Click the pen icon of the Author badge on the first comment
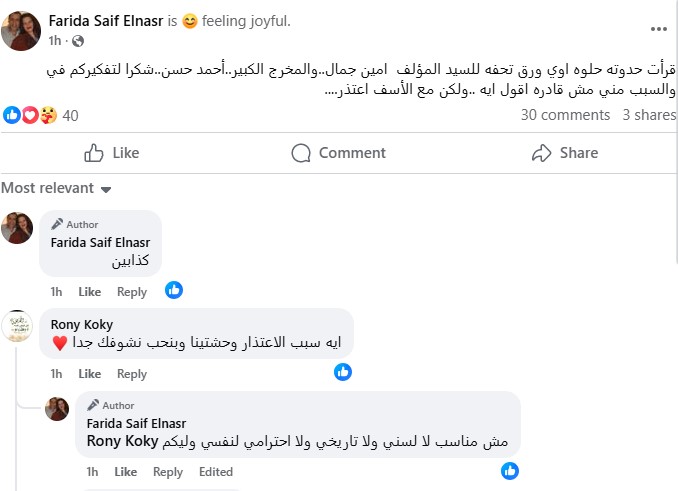The height and width of the screenshot is (491, 678). 58,224
